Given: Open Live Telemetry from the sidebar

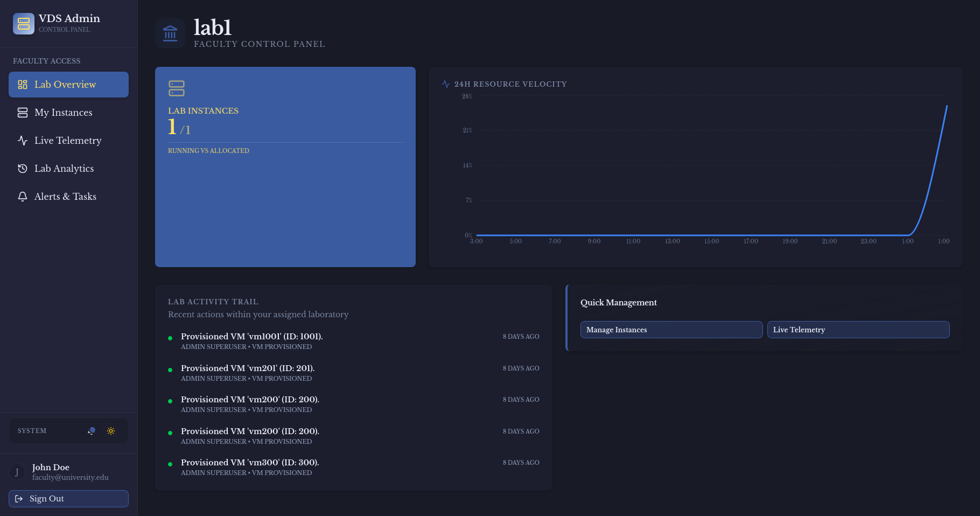Looking at the screenshot, I should (x=68, y=141).
